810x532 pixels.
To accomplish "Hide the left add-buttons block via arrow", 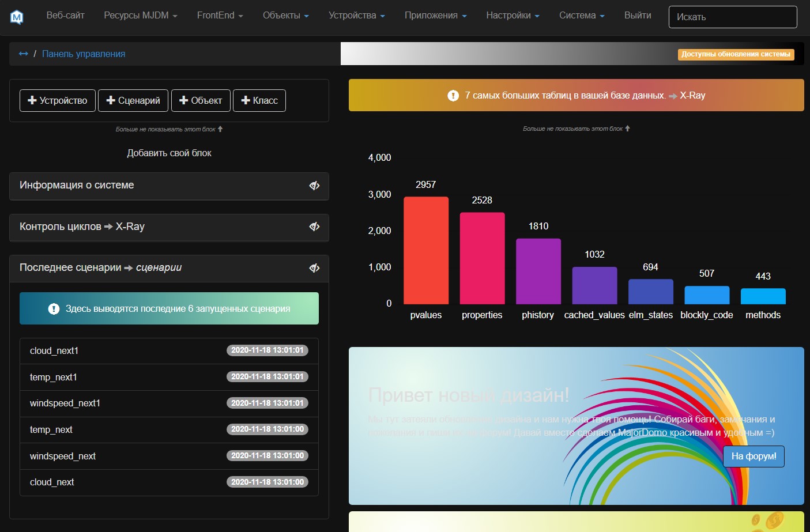I will (x=220, y=129).
